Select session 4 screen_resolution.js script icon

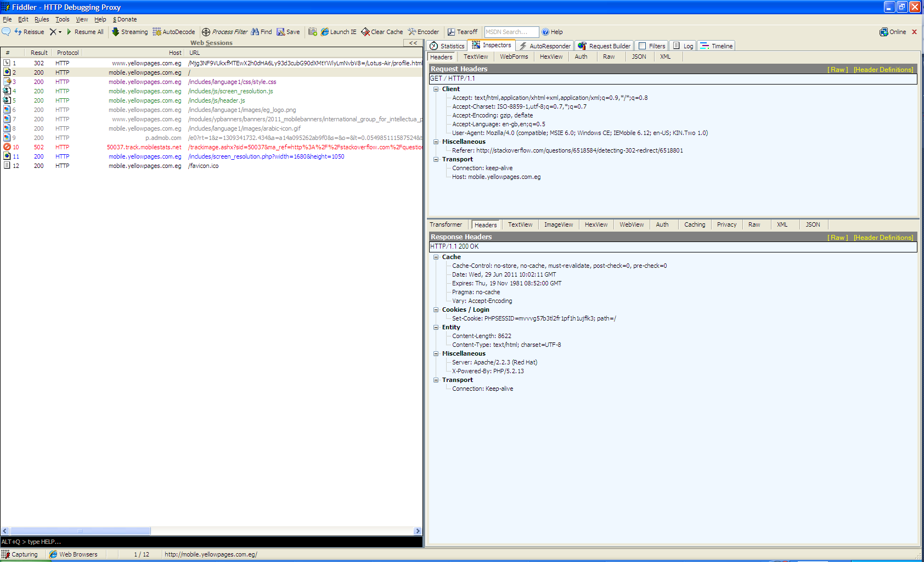click(x=7, y=91)
